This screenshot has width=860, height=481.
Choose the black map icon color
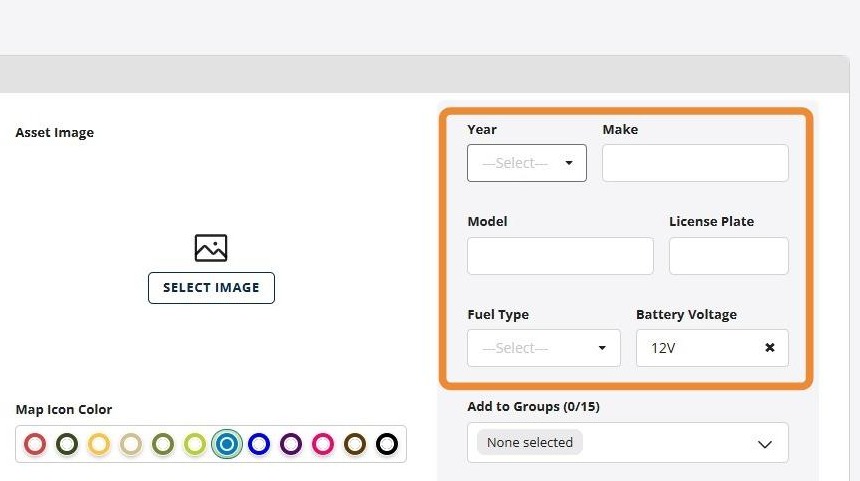point(387,444)
